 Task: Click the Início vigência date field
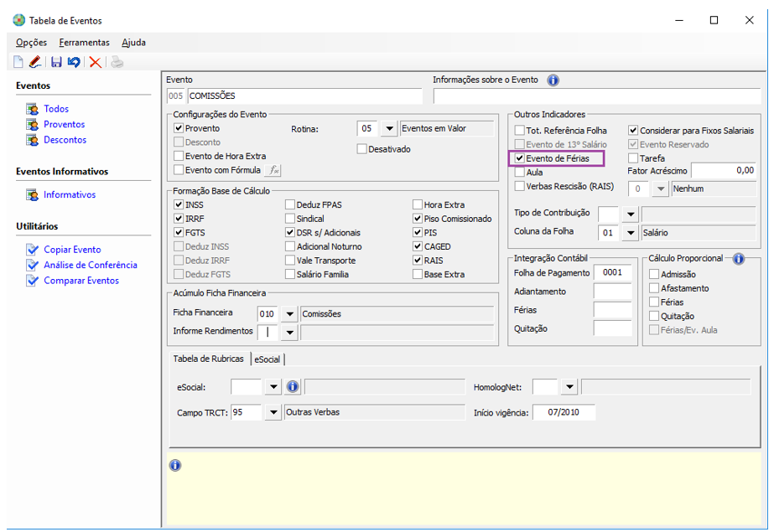[564, 412]
